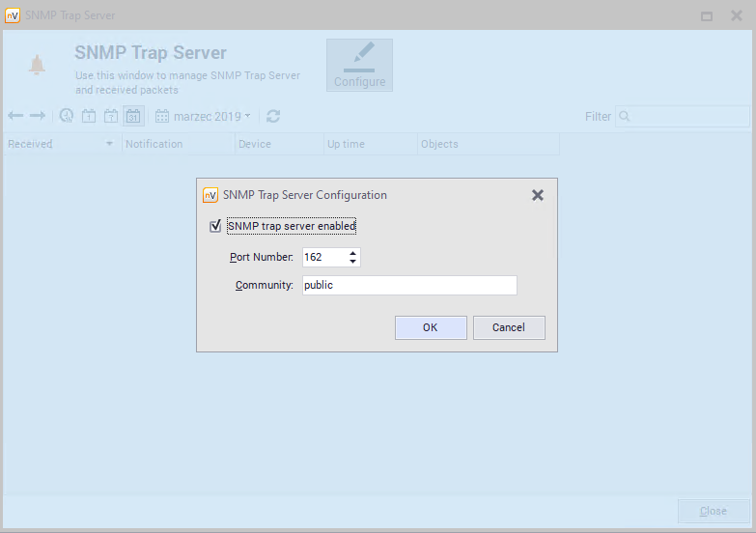Select the 7-day calendar view icon

click(111, 116)
